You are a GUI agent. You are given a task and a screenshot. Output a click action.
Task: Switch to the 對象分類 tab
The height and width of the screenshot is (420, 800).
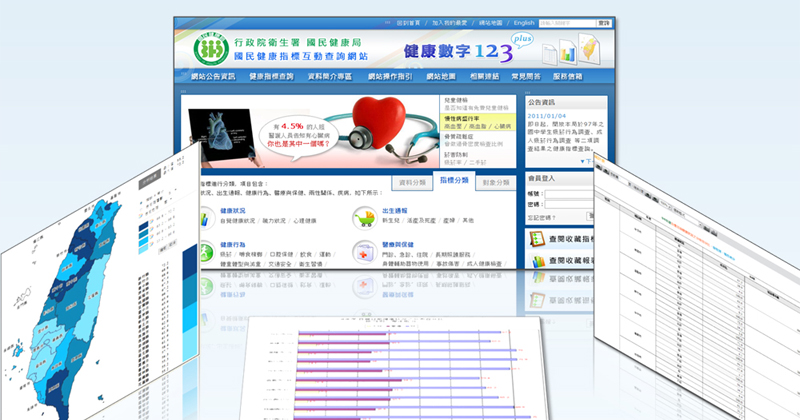point(496,183)
